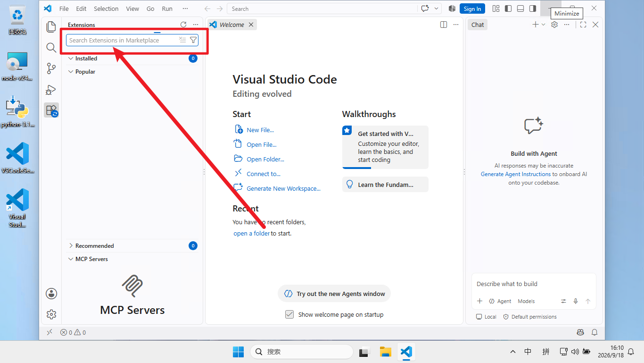Close the Chat panel

tap(595, 25)
